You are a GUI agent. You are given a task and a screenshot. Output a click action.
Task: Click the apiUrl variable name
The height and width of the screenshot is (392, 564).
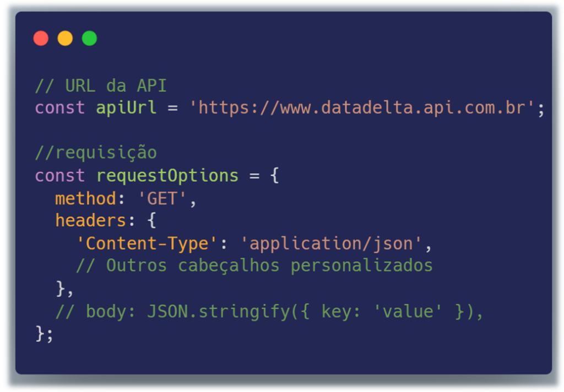coord(126,108)
